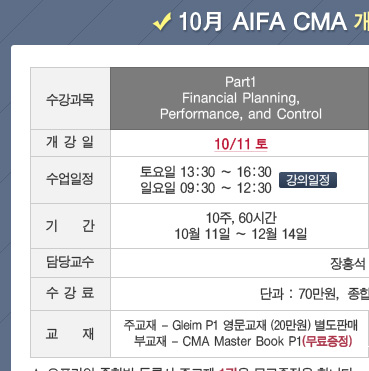Click the 기간 row label

tap(70, 226)
